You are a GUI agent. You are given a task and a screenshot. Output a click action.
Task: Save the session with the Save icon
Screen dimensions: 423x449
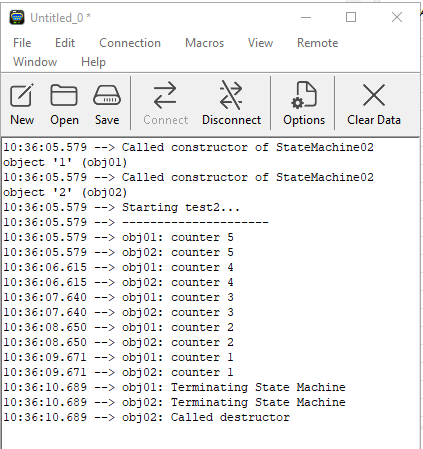pyautogui.click(x=107, y=104)
